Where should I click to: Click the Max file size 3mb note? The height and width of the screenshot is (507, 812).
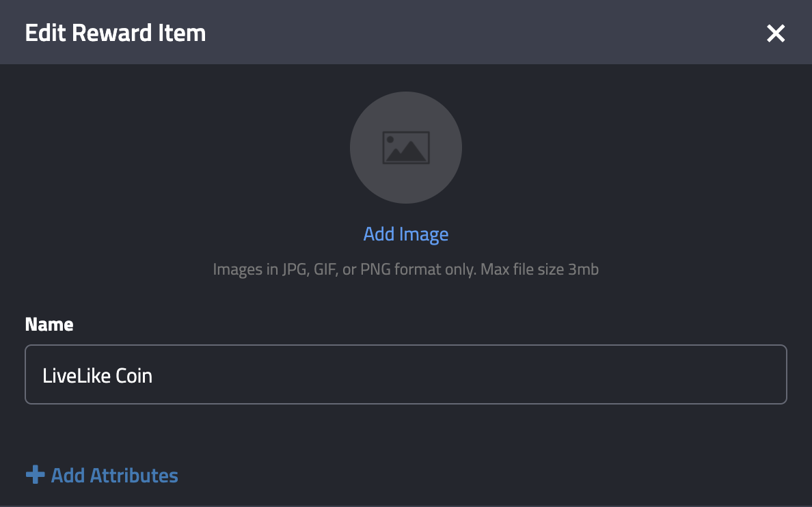539,269
